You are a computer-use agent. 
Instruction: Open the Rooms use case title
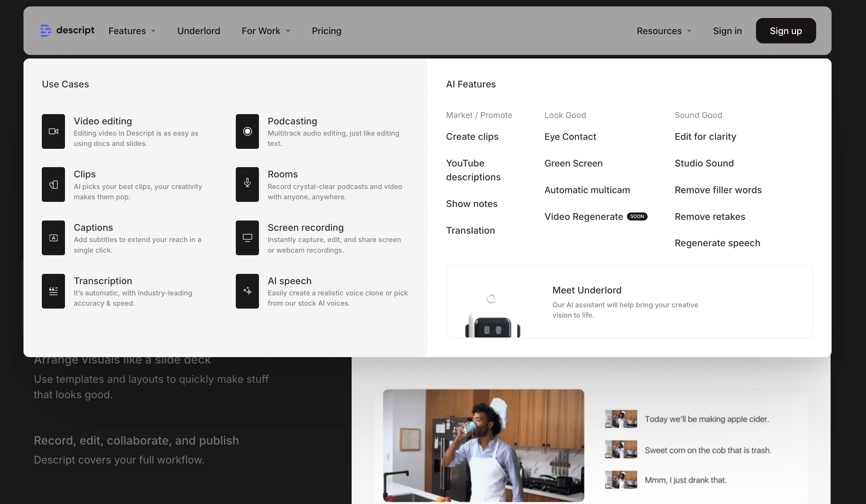[x=282, y=175]
